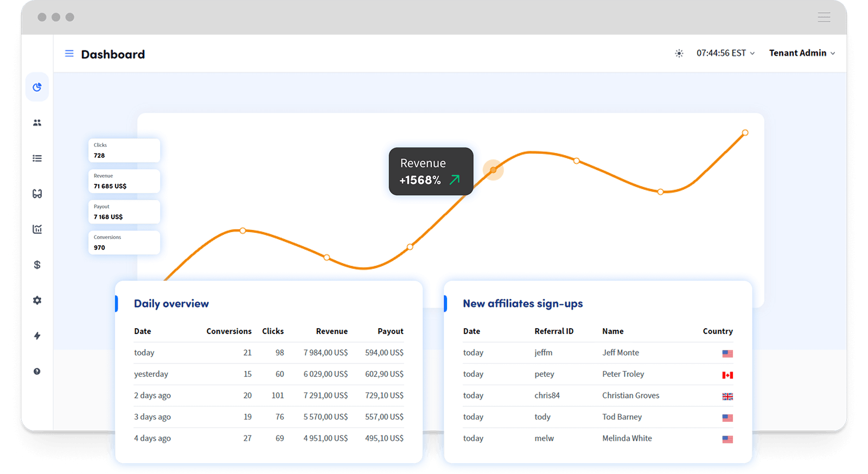Expand the 07:44:56 EST timezone dropdown
This screenshot has height=474, width=868.
(725, 53)
